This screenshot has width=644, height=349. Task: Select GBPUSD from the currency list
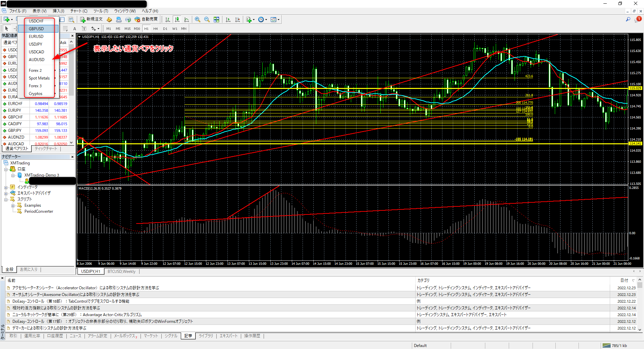36,29
